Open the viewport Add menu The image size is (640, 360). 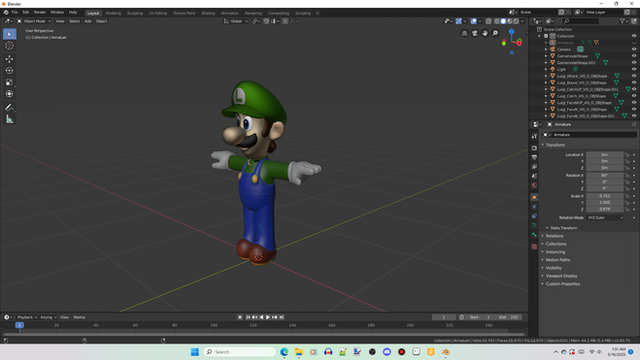(88, 21)
